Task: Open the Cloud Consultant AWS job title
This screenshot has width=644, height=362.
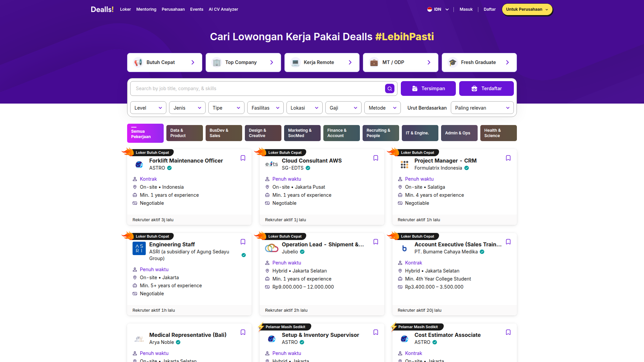Action: click(312, 161)
